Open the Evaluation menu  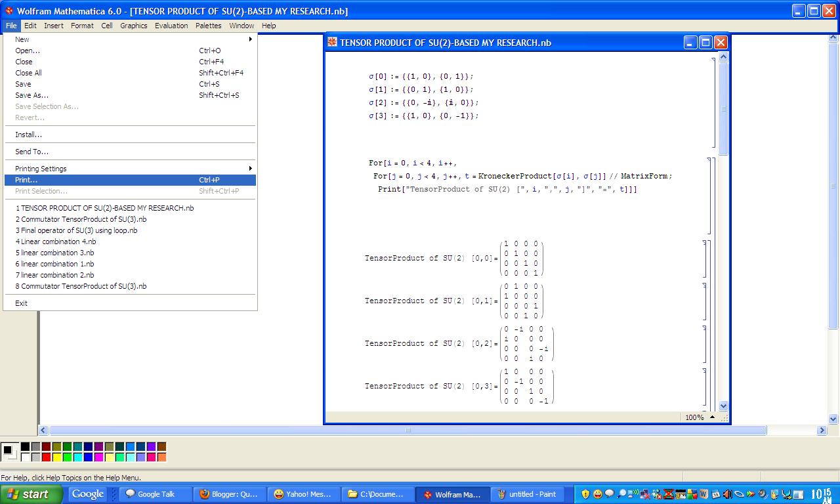click(x=171, y=26)
